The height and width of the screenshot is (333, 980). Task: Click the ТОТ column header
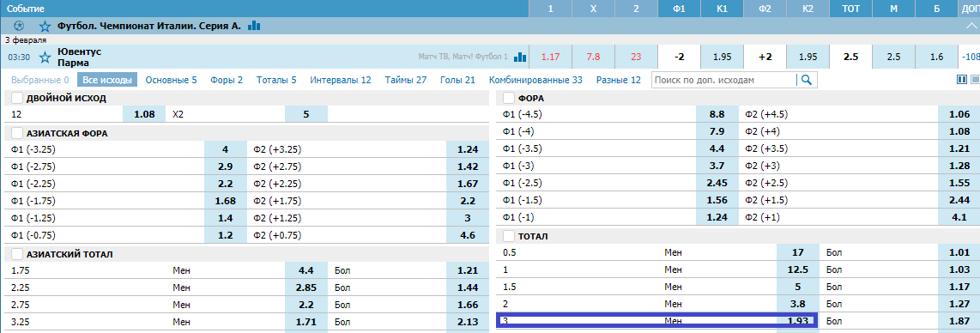tap(850, 9)
